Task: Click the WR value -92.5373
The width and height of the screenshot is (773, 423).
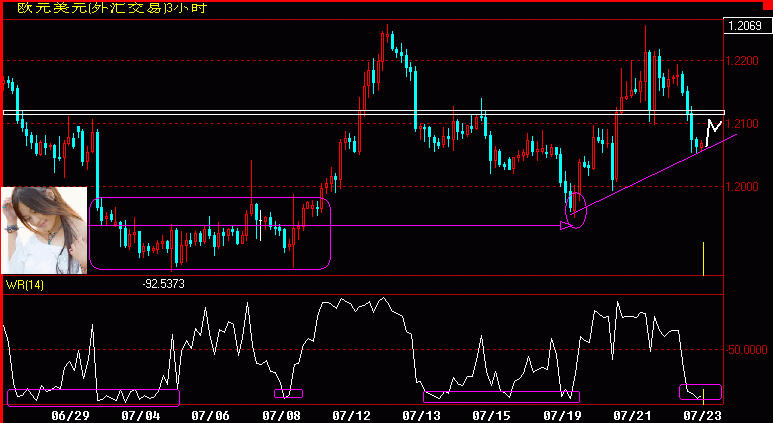Action: pos(163,284)
